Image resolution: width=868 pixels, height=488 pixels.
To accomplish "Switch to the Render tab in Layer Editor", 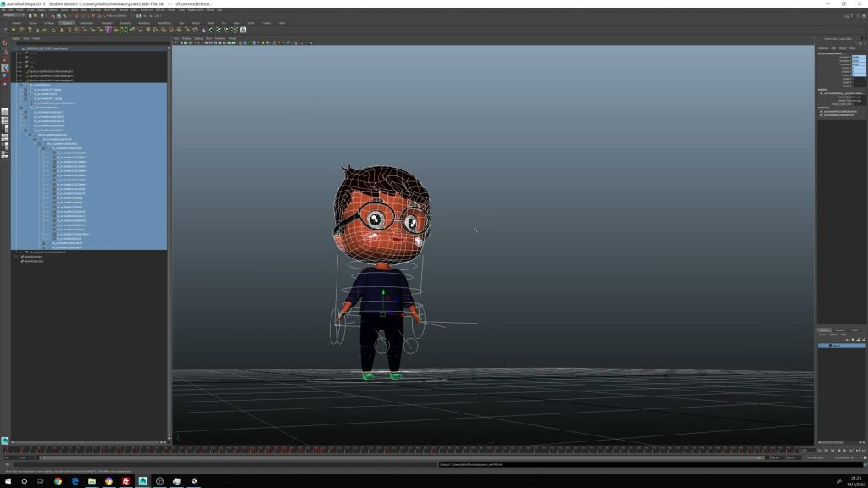I will 840,330.
